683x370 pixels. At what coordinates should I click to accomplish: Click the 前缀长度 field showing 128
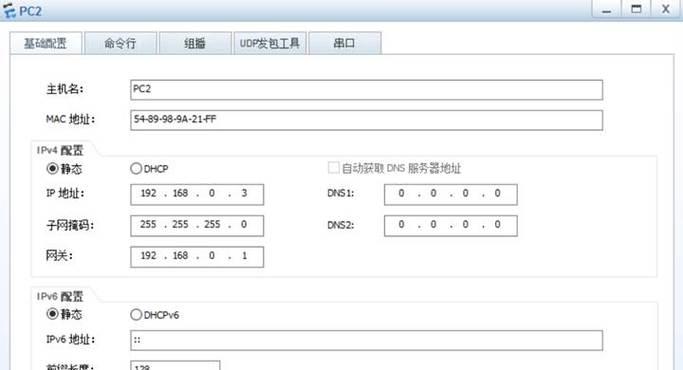175,366
